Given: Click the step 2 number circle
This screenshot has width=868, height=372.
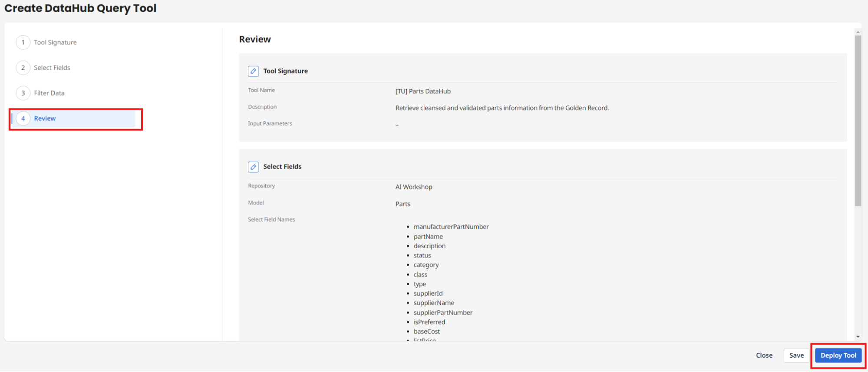Looking at the screenshot, I should tap(23, 68).
